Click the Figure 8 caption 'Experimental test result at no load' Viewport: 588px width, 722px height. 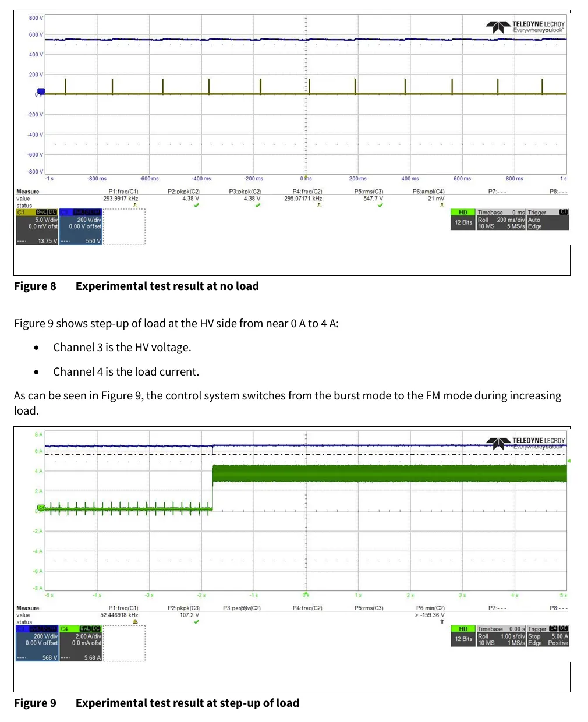point(167,286)
